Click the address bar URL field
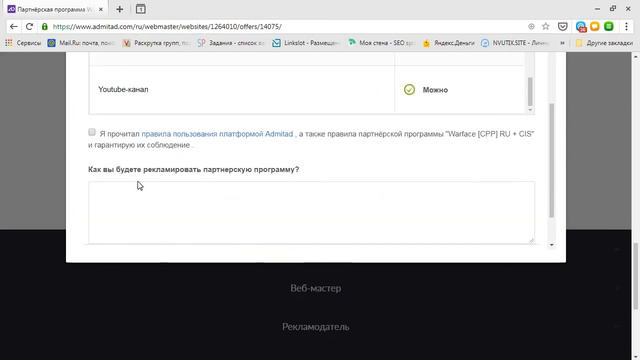 (286, 27)
